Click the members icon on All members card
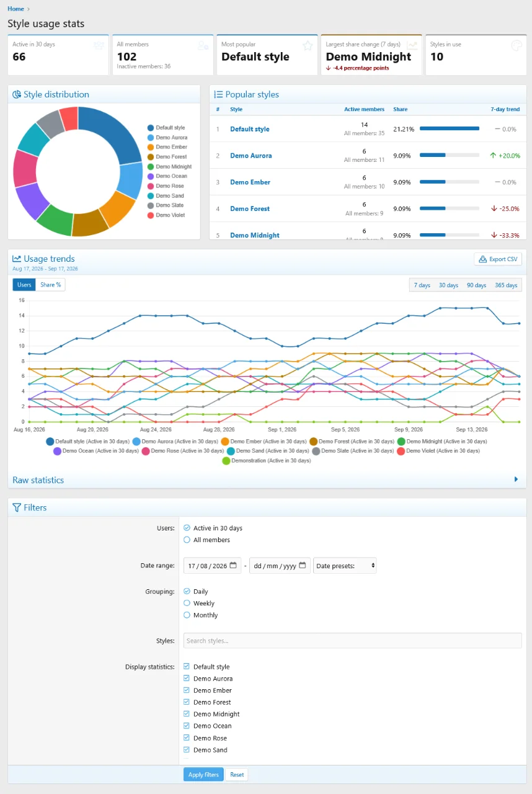Image resolution: width=532 pixels, height=794 pixels. click(203, 45)
